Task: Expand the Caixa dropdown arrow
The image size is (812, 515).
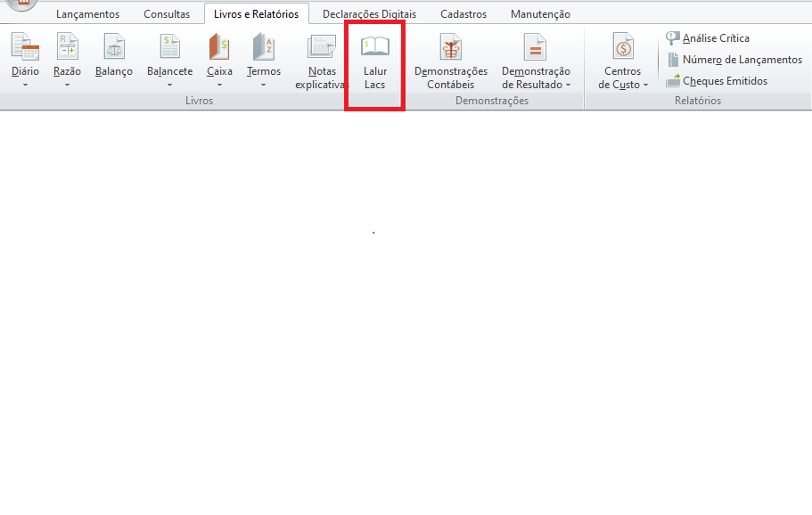Action: 219,85
